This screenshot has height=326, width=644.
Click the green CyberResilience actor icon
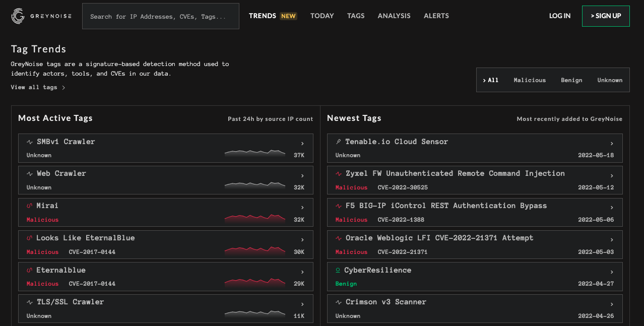tap(338, 271)
